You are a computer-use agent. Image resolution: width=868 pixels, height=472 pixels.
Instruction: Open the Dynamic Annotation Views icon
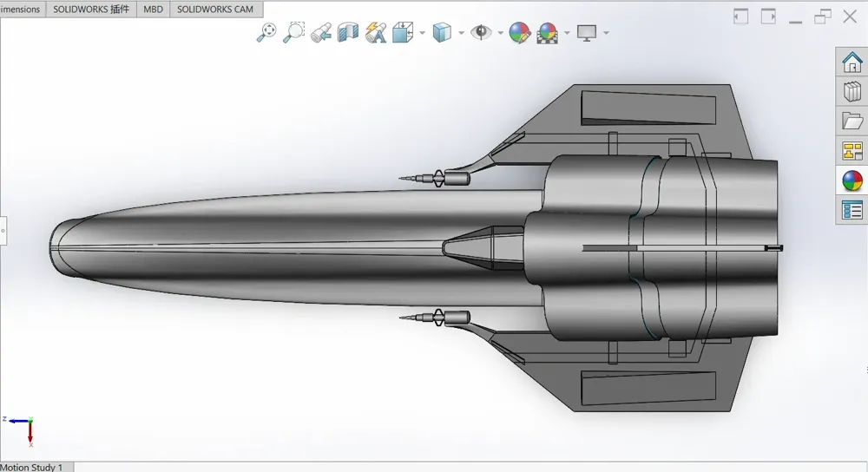(x=375, y=33)
